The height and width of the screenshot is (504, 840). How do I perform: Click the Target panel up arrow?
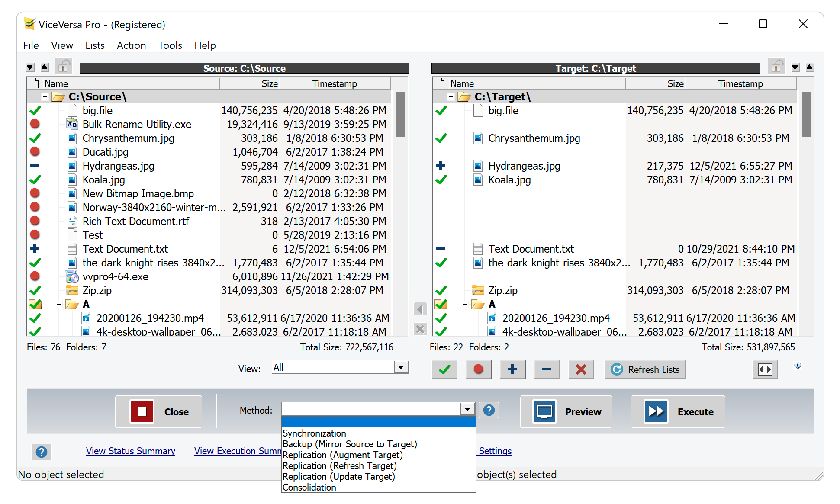(810, 67)
